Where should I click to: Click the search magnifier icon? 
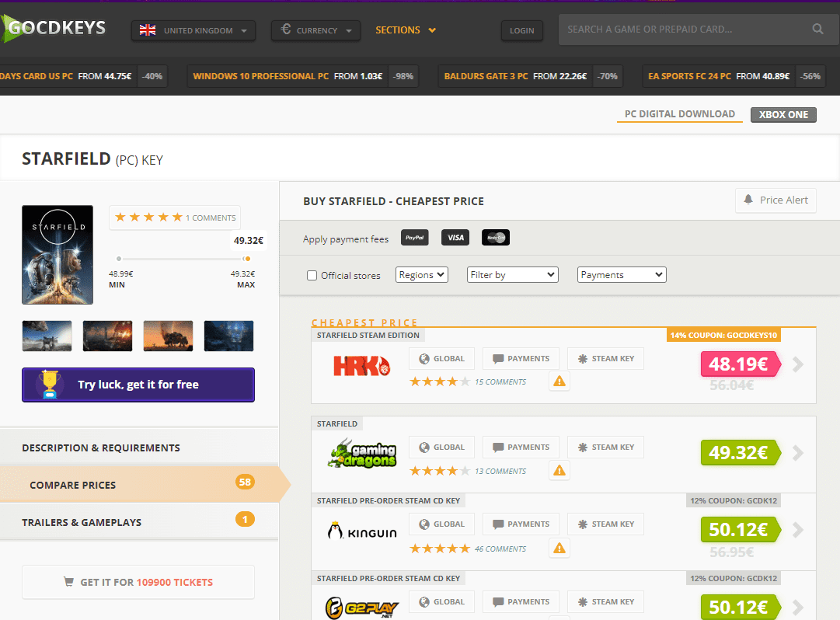pyautogui.click(x=817, y=30)
